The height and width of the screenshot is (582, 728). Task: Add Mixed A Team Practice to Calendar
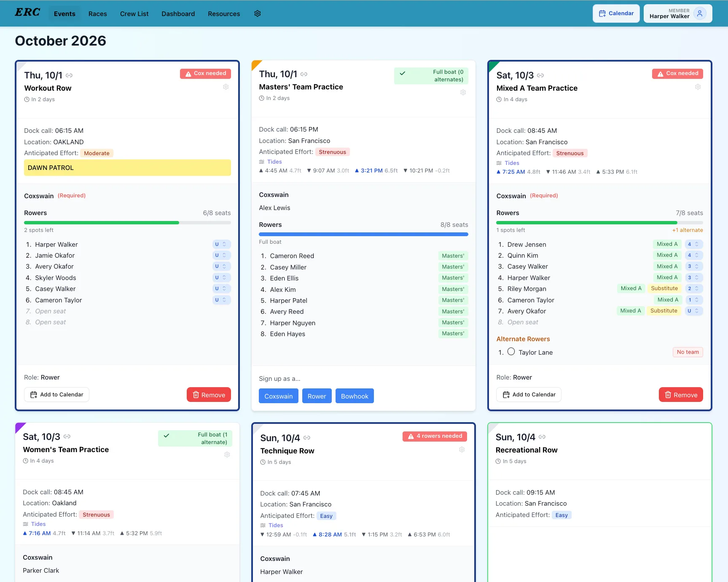coord(529,395)
